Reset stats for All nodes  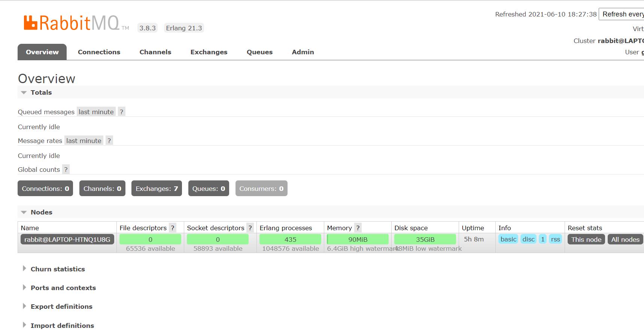tap(625, 239)
